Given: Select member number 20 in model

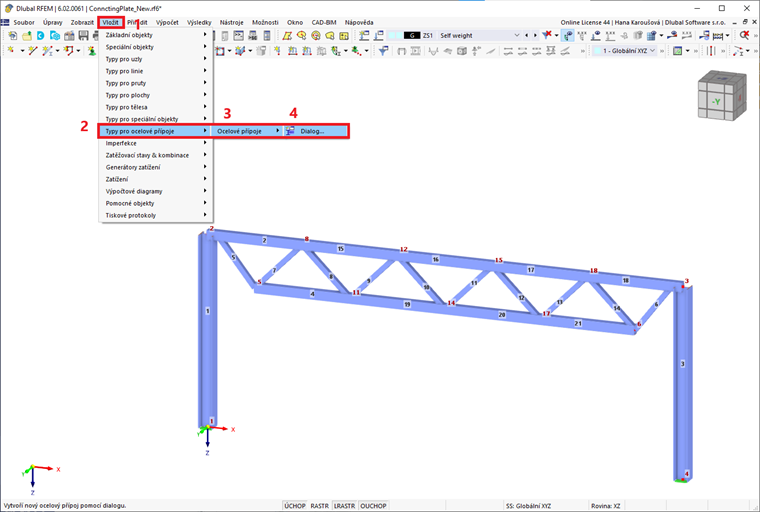Looking at the screenshot, I should click(x=502, y=315).
